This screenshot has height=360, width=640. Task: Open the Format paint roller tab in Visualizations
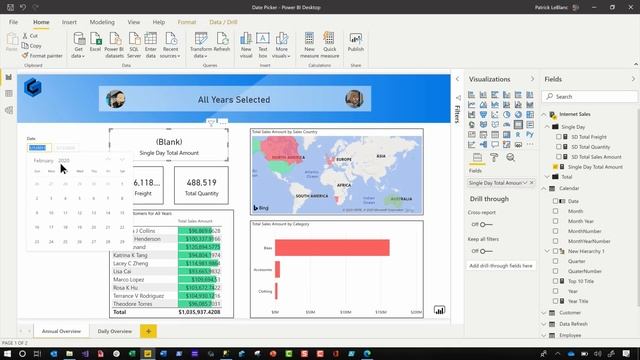[494, 158]
